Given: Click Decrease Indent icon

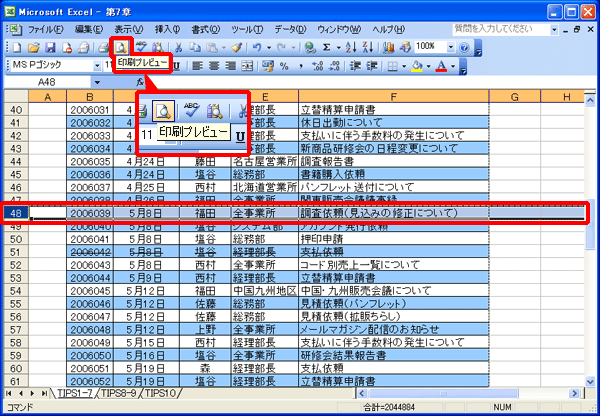Looking at the screenshot, I should click(355, 66).
